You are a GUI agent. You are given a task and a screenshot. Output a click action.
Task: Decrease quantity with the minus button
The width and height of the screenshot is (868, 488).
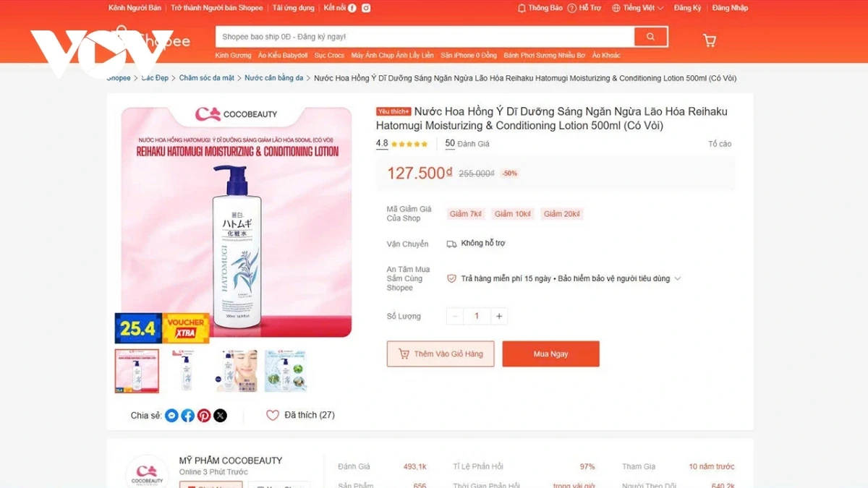coord(454,316)
